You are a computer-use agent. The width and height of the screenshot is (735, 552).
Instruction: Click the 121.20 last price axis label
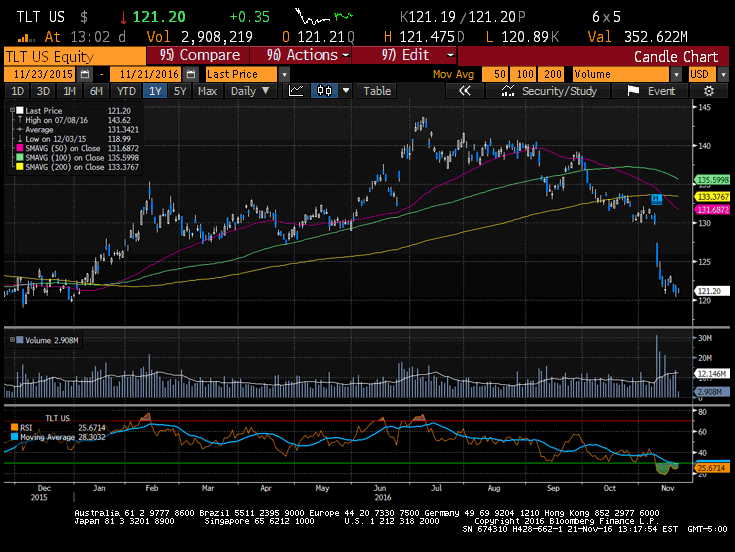click(x=711, y=291)
